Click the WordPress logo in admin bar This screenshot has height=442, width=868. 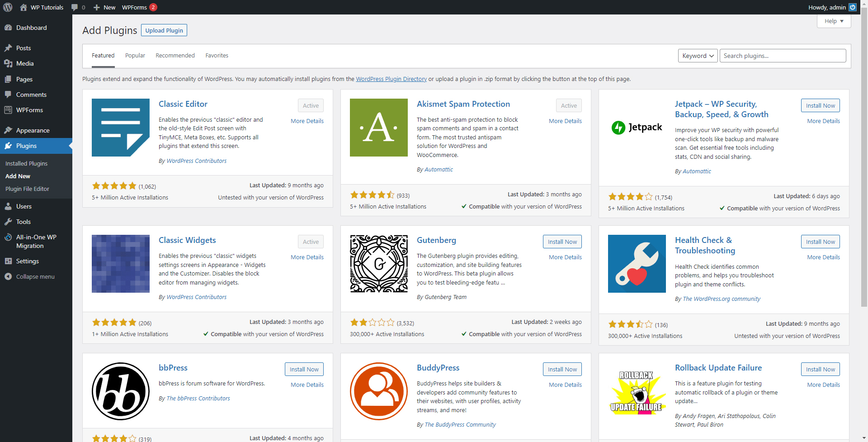[8, 7]
